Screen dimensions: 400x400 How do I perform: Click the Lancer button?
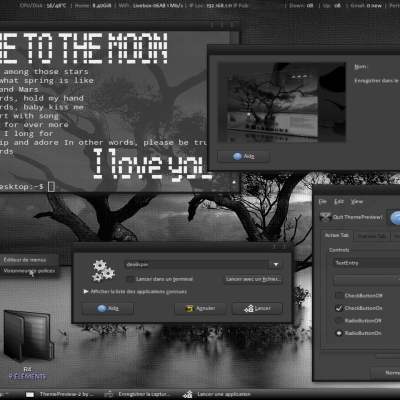pyautogui.click(x=257, y=308)
